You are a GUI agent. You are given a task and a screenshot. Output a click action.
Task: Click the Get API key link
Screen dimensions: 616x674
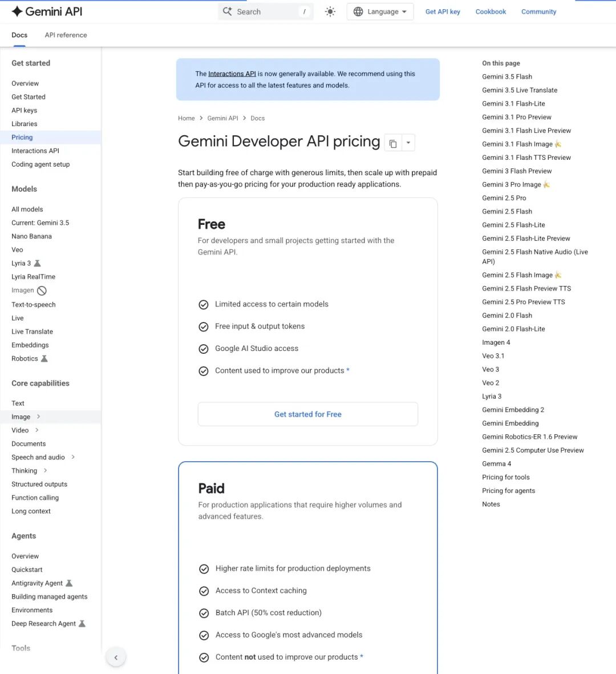coord(443,11)
